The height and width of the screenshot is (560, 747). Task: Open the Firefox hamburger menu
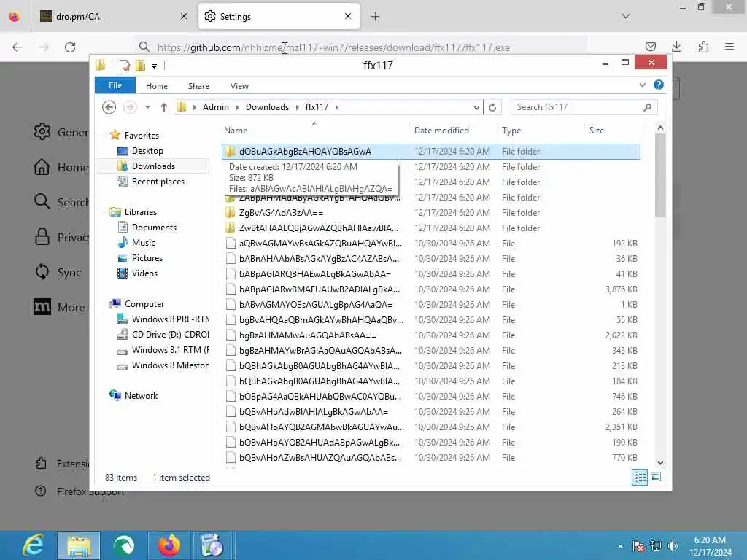(729, 47)
